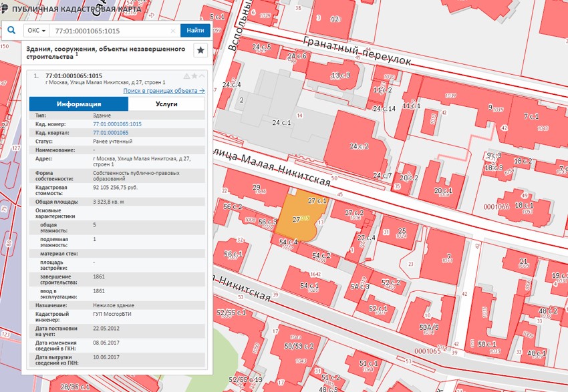Switch to the Услуги tab
The image size is (568, 392).
click(166, 104)
